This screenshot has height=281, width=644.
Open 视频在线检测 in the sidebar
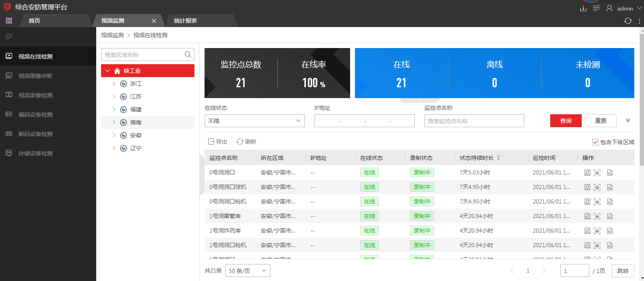48,56
